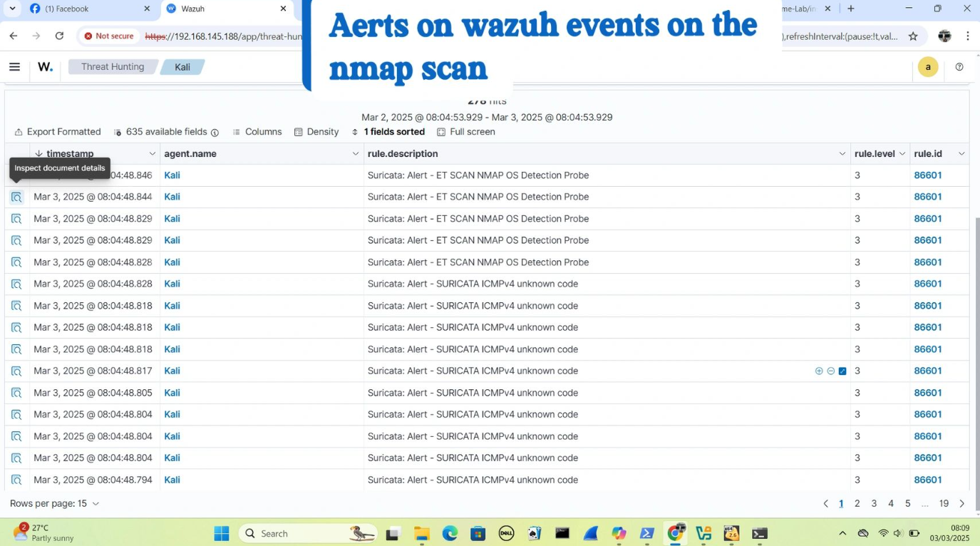Viewport: 980px width, 546px height.
Task: Open Task View from taskbar
Action: click(x=393, y=533)
